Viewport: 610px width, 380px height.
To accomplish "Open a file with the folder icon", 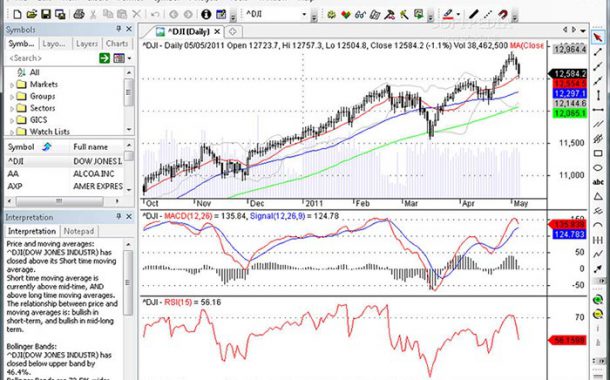I will [x=32, y=15].
